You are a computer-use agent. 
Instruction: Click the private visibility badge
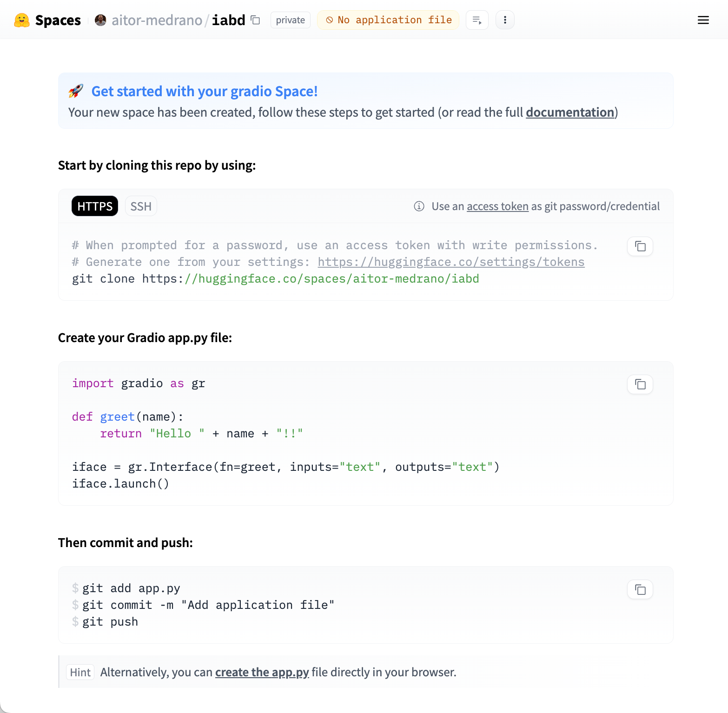(x=290, y=20)
